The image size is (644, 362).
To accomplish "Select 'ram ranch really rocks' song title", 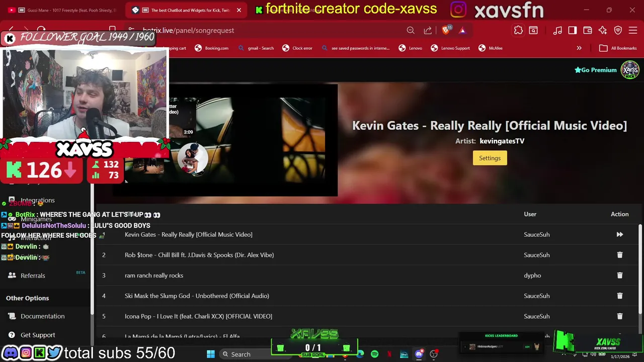I will pos(154,276).
